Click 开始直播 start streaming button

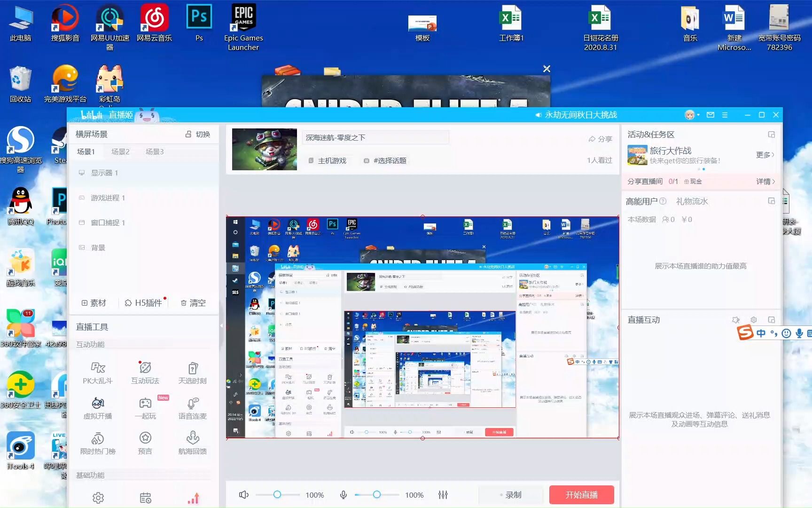[582, 495]
